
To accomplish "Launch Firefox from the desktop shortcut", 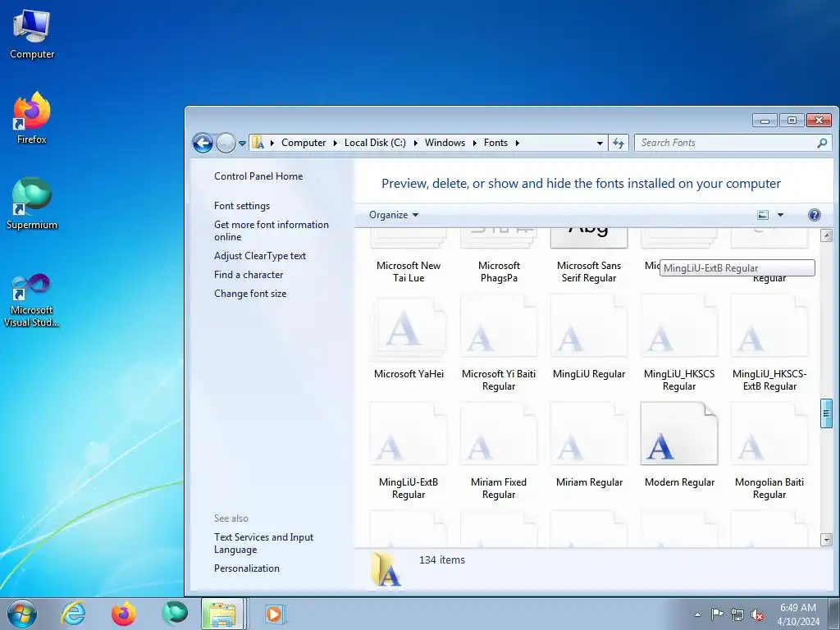I will (x=32, y=118).
